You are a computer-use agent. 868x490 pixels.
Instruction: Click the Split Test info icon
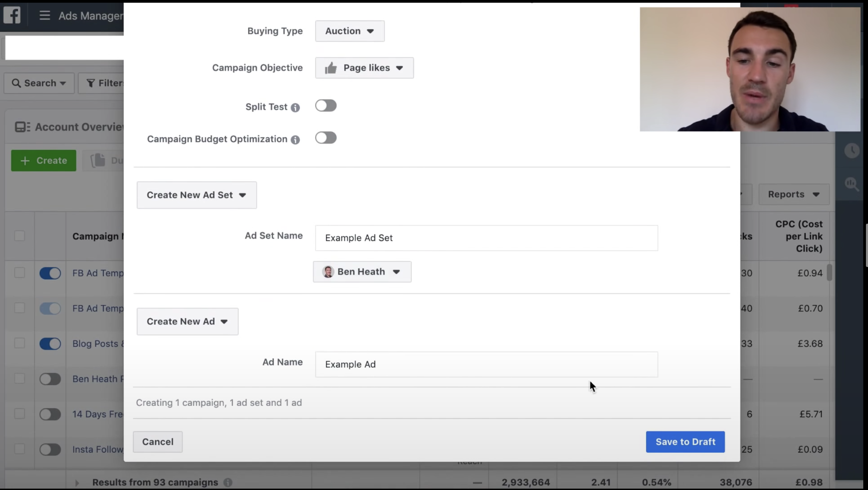pos(295,107)
